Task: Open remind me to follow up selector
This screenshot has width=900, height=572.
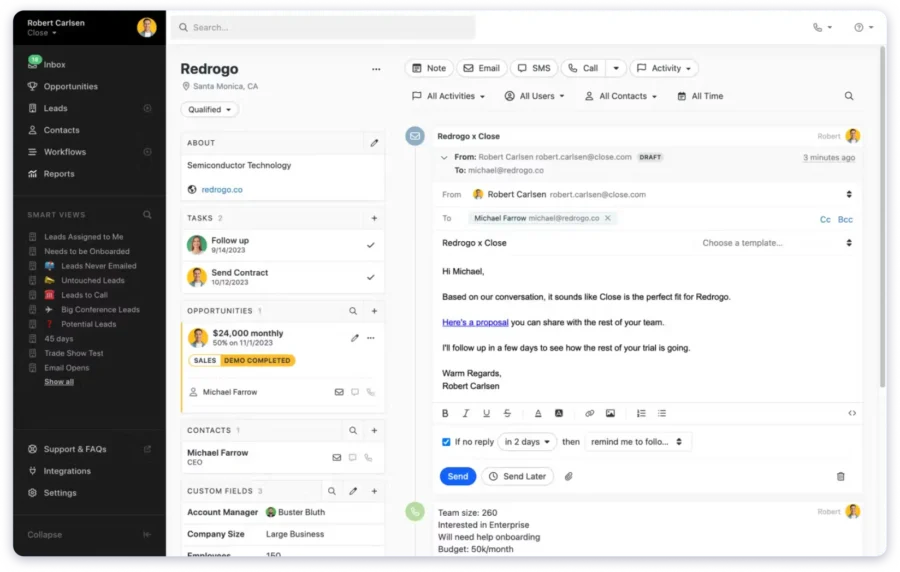Action: (x=637, y=442)
